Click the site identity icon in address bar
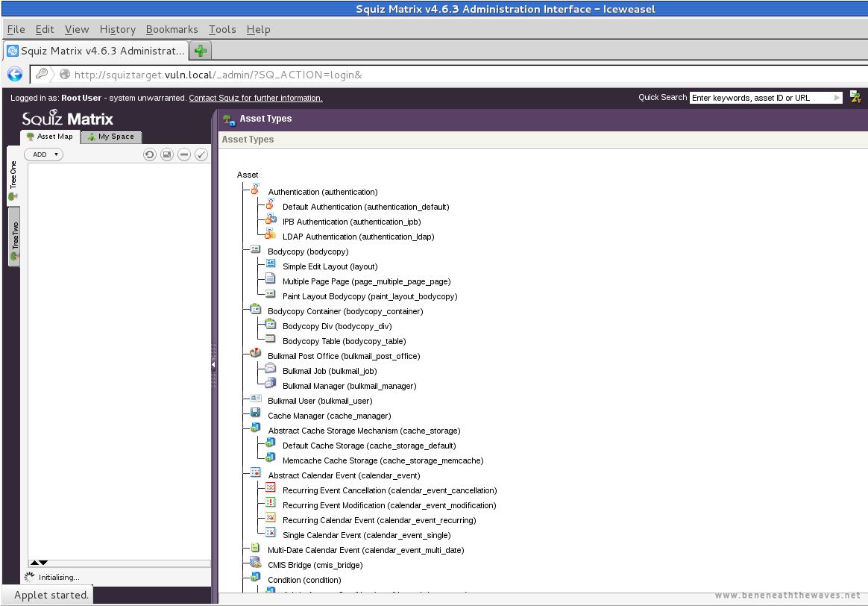The width and height of the screenshot is (868, 606). (x=65, y=74)
